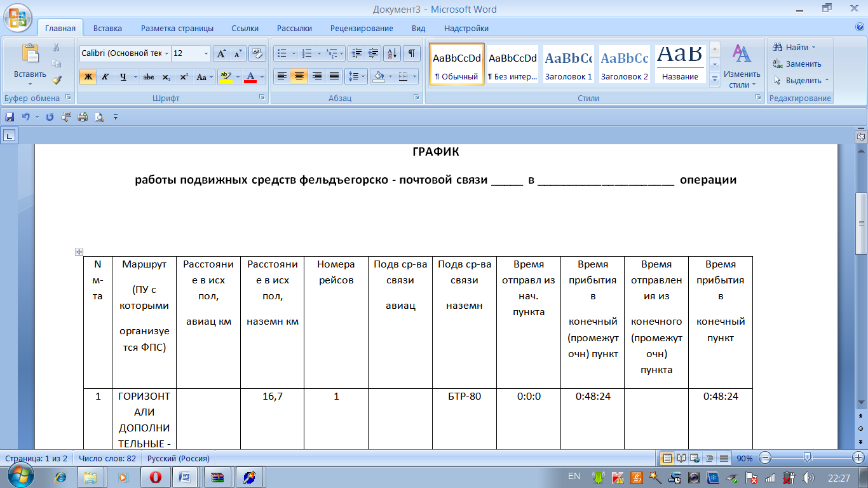Switch to Full Screen Reading view
The image size is (868, 488).
click(681, 458)
